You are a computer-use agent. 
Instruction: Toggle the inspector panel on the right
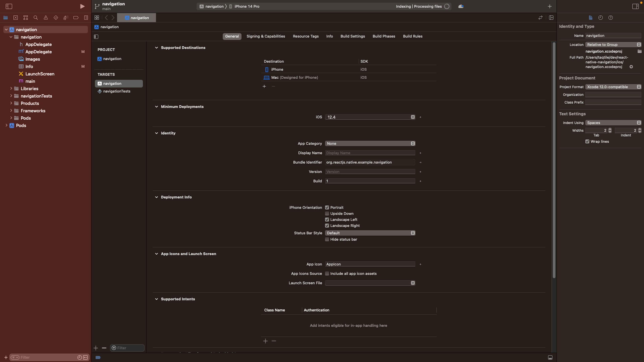click(x=635, y=6)
